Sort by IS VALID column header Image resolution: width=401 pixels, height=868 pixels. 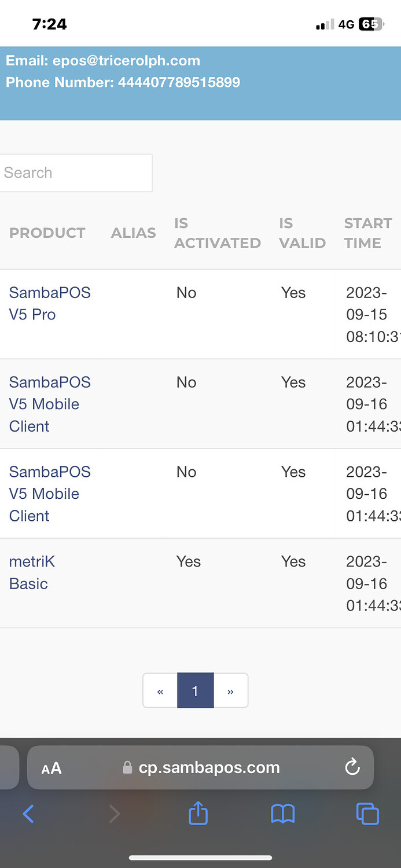click(303, 233)
